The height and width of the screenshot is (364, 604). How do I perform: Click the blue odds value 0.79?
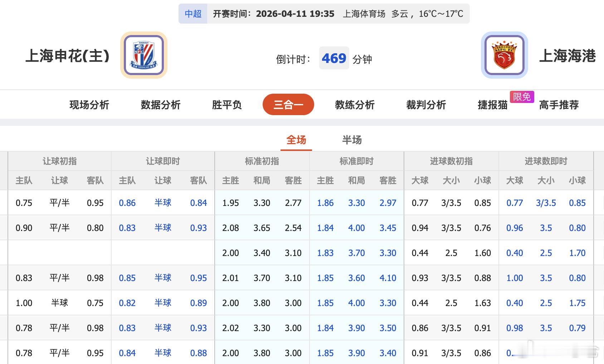click(x=578, y=328)
